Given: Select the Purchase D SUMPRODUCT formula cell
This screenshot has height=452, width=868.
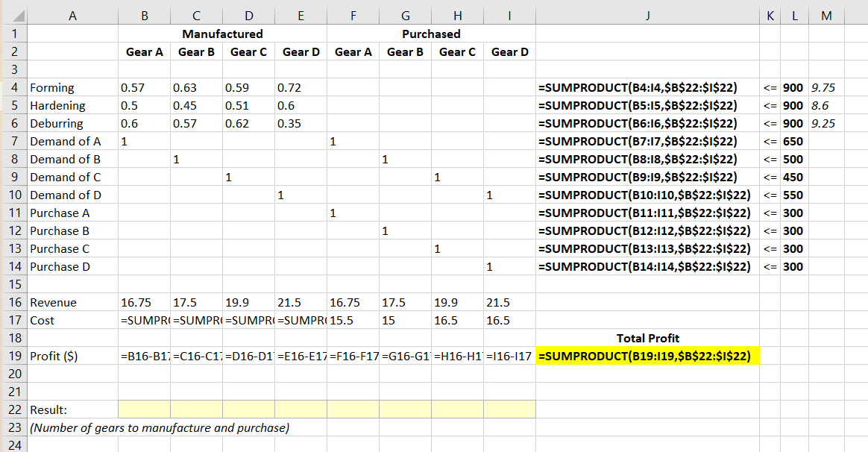Looking at the screenshot, I should click(647, 266).
